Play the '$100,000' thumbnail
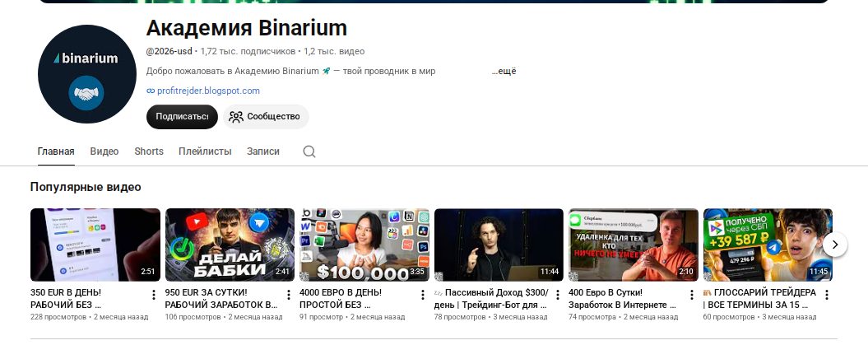Image resolution: width=868 pixels, height=345 pixels. (x=364, y=245)
